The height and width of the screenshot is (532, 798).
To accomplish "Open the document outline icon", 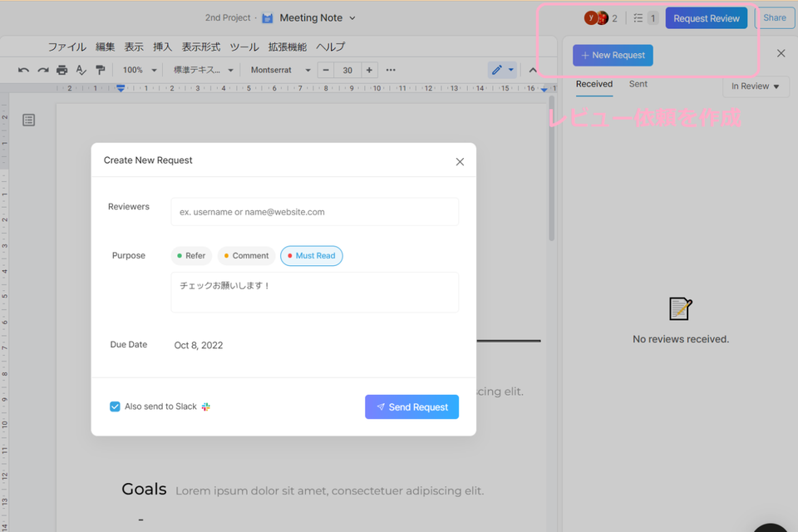I will pos(28,121).
